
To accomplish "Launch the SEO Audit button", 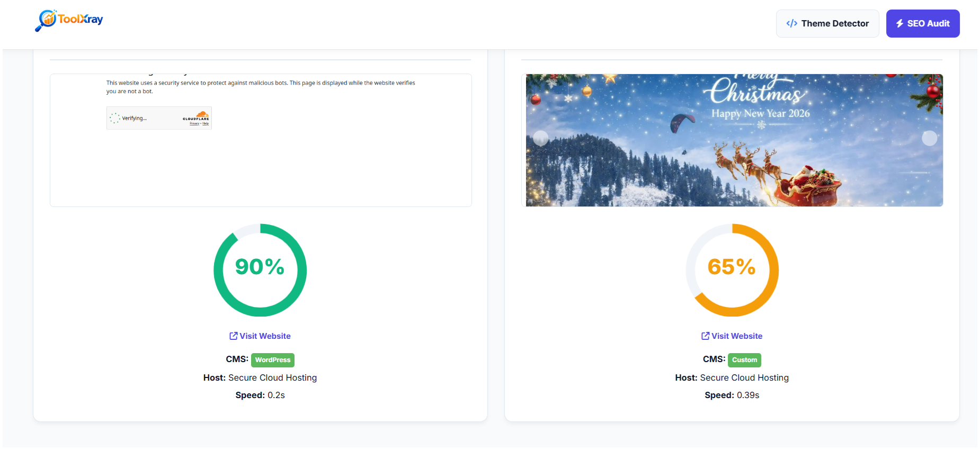I will 923,23.
